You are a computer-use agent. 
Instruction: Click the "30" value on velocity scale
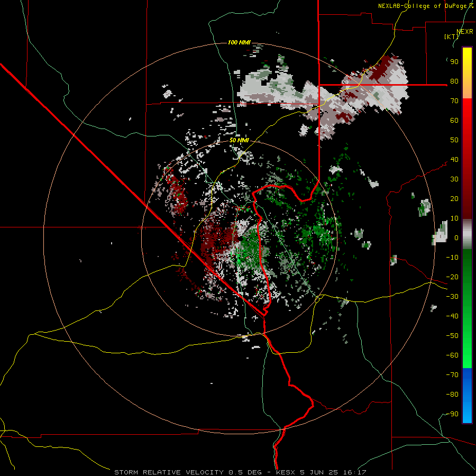[x=454, y=179]
